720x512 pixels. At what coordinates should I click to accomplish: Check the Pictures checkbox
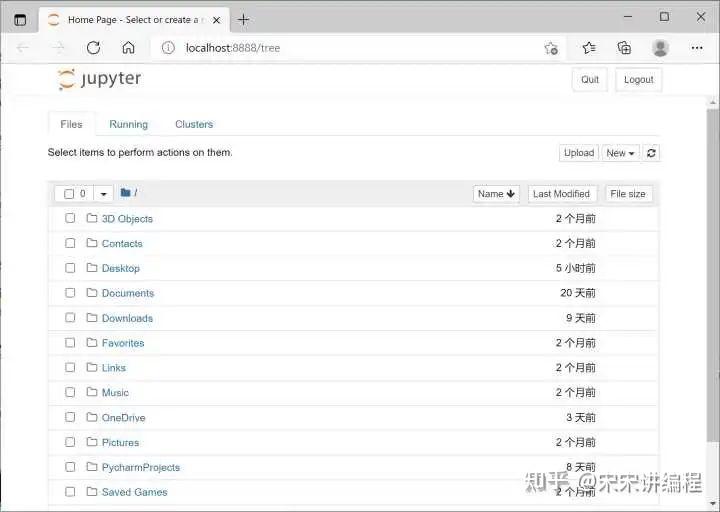pyautogui.click(x=70, y=442)
